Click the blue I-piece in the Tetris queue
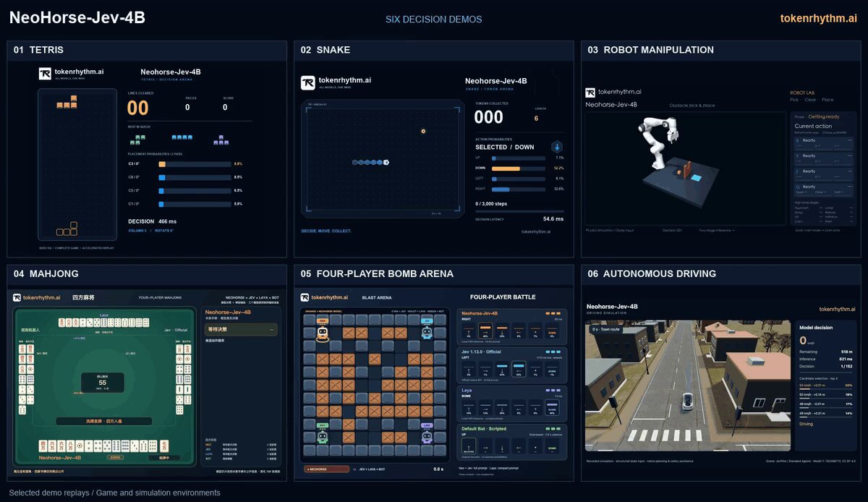868x502 pixels. click(182, 137)
